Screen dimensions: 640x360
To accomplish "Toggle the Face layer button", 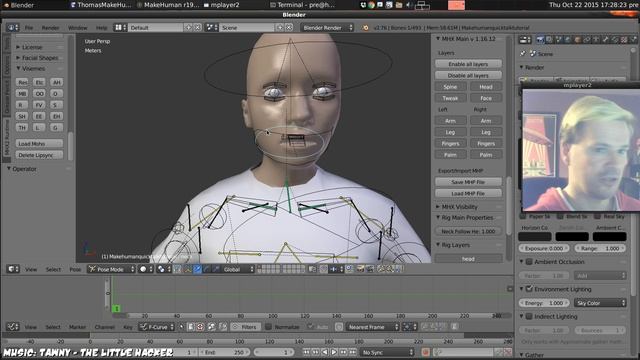I will click(486, 98).
